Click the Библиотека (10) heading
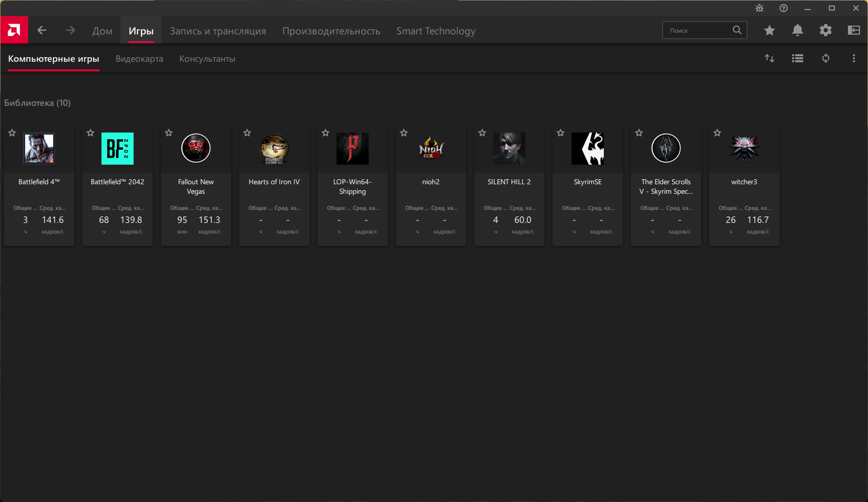Viewport: 868px width, 502px height. [38, 103]
